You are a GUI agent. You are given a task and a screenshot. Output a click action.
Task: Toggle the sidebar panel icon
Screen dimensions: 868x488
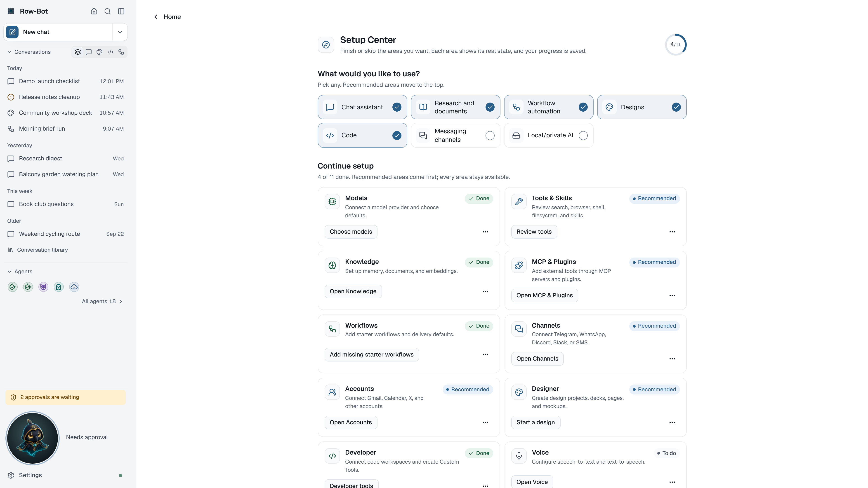(x=121, y=11)
